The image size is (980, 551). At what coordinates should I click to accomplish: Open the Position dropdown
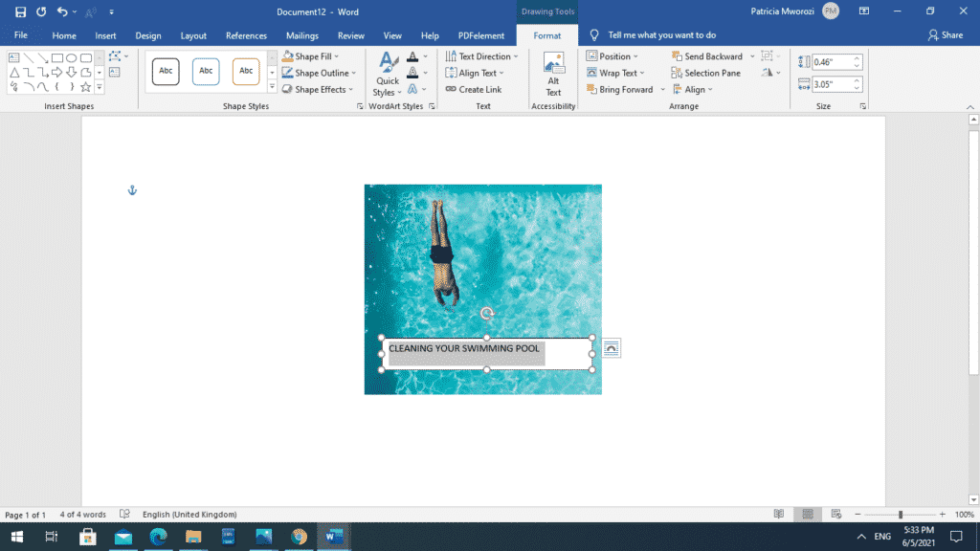point(613,55)
